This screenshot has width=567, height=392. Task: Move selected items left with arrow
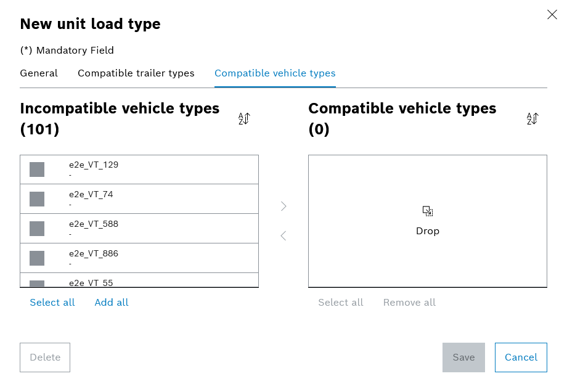283,236
